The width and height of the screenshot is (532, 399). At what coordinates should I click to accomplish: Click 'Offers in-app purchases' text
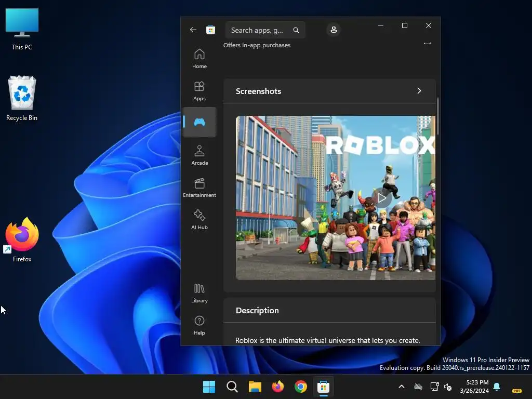coord(257,45)
